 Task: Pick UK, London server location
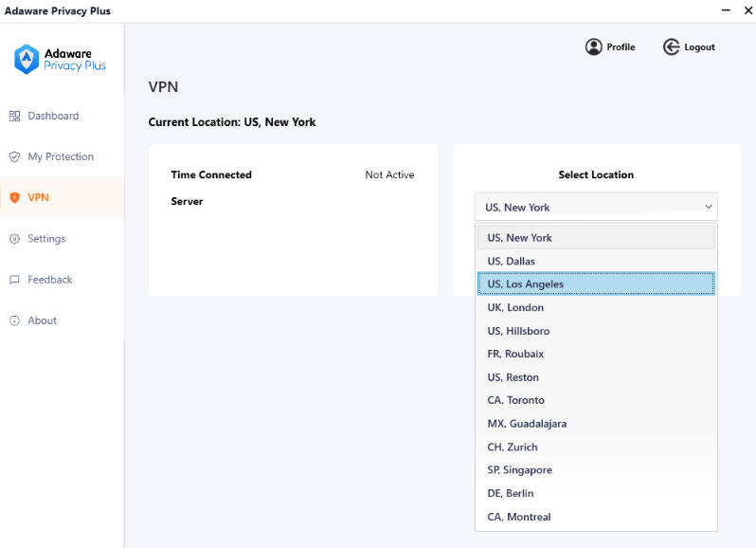click(x=596, y=307)
